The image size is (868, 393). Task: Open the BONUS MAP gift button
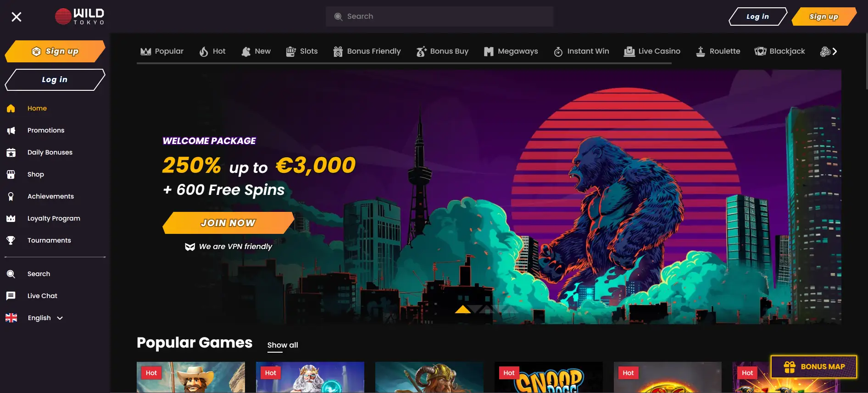coord(813,366)
